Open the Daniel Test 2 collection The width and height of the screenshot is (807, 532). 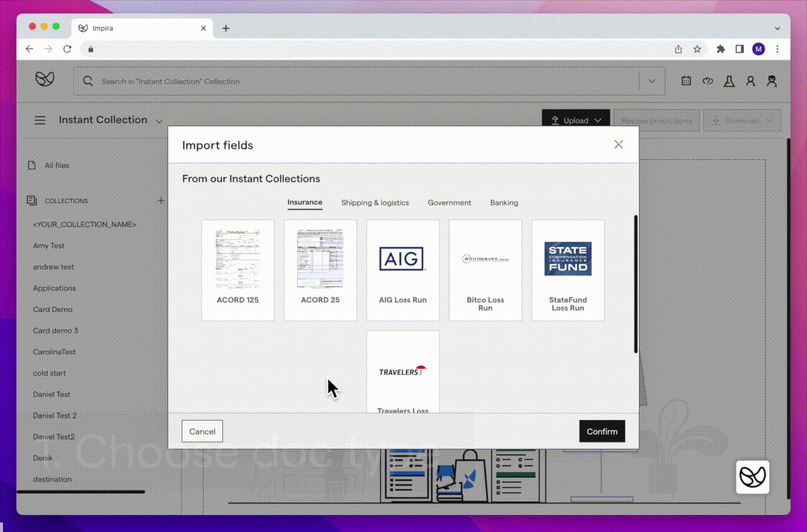[x=55, y=415]
